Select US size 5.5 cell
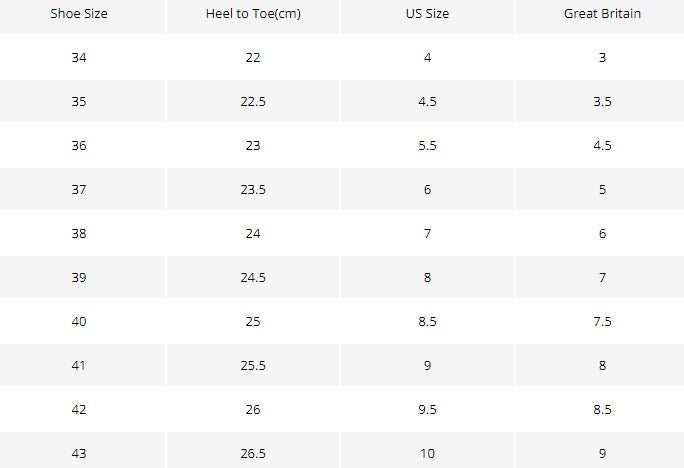The image size is (684, 468). [428, 145]
